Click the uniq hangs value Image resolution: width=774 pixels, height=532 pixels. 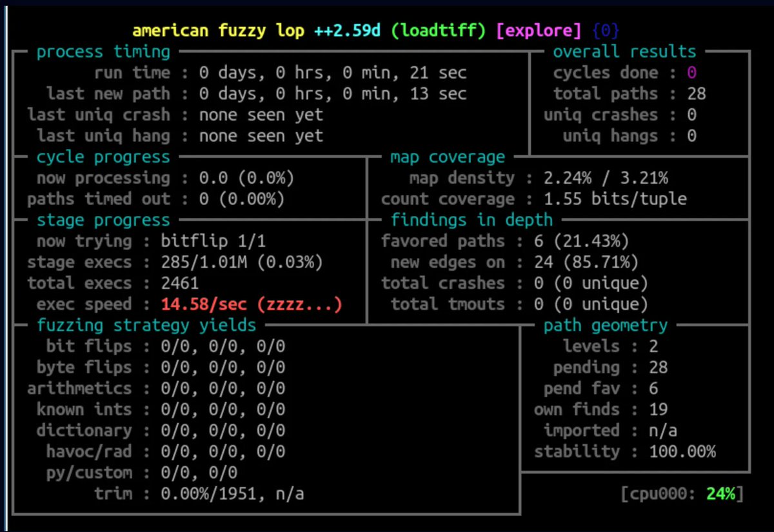click(691, 136)
